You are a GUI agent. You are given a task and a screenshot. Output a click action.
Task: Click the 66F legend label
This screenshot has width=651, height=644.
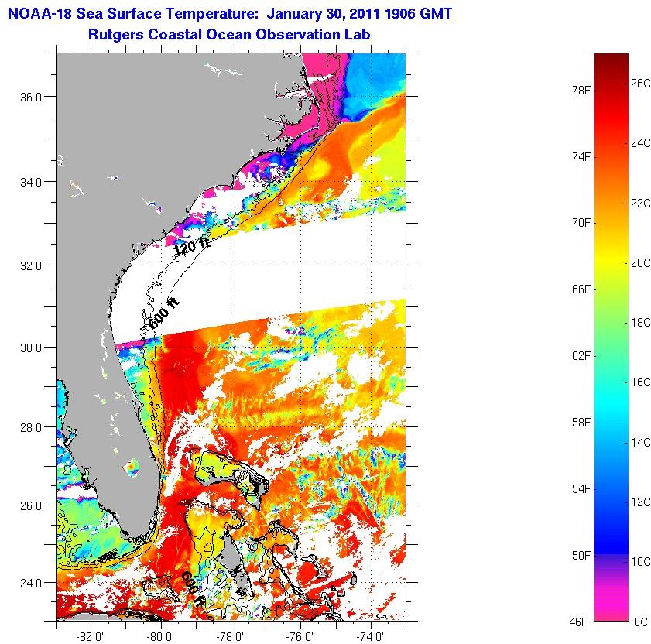581,289
